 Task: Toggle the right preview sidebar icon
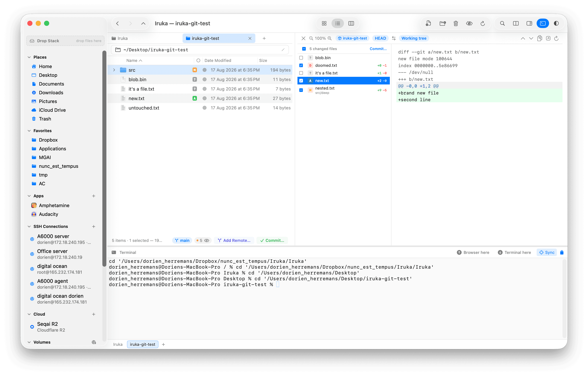pyautogui.click(x=529, y=23)
